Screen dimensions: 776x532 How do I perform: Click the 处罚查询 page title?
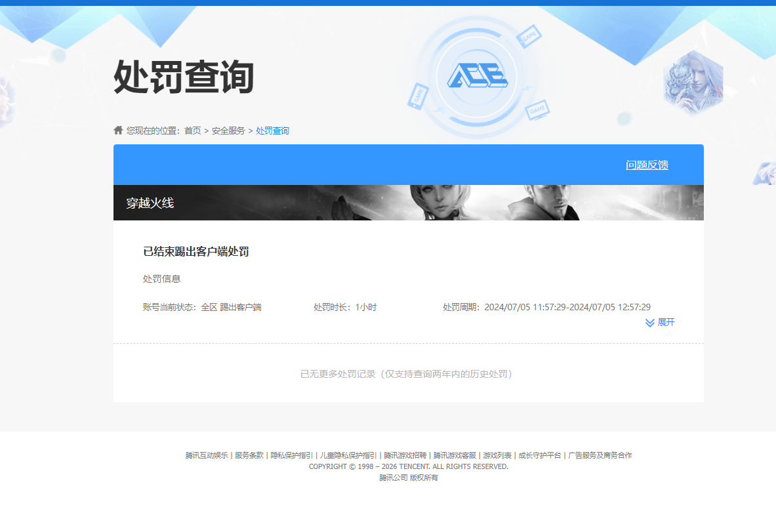coord(184,77)
